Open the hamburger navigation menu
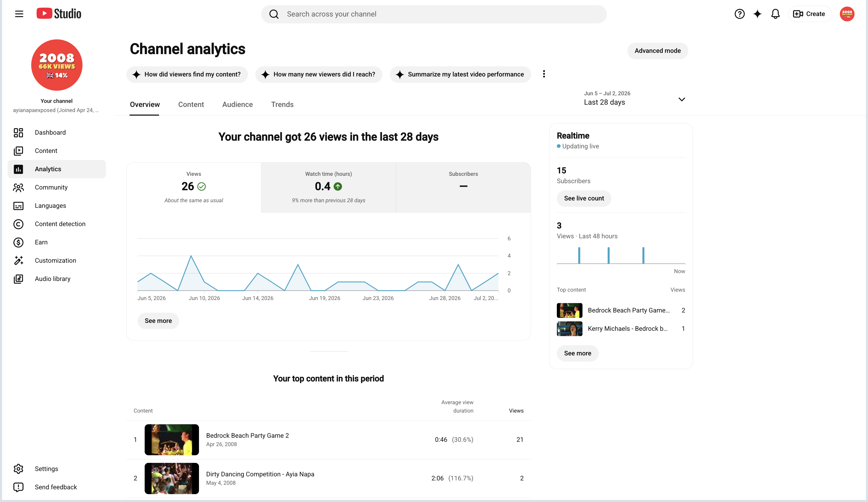 (x=19, y=14)
